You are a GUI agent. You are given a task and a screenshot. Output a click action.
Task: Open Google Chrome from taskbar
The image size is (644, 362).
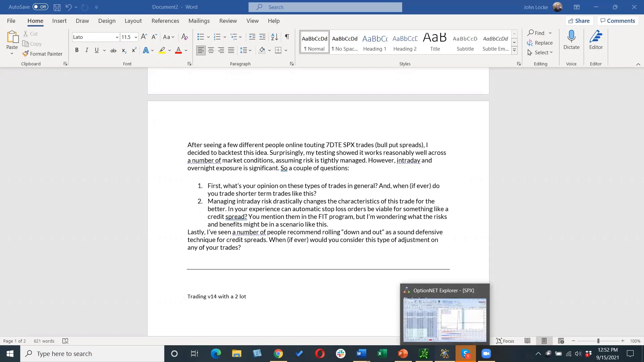[x=278, y=354]
